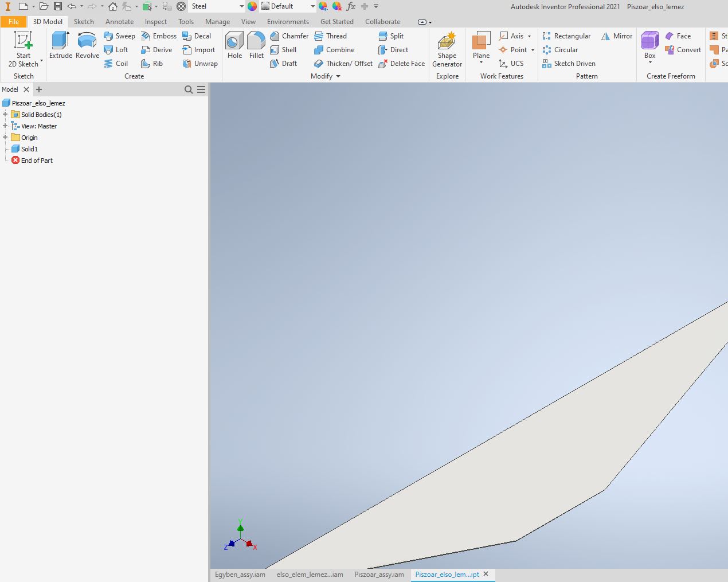Select the Hole tool
Screen dimensions: 728x582
pos(234,45)
